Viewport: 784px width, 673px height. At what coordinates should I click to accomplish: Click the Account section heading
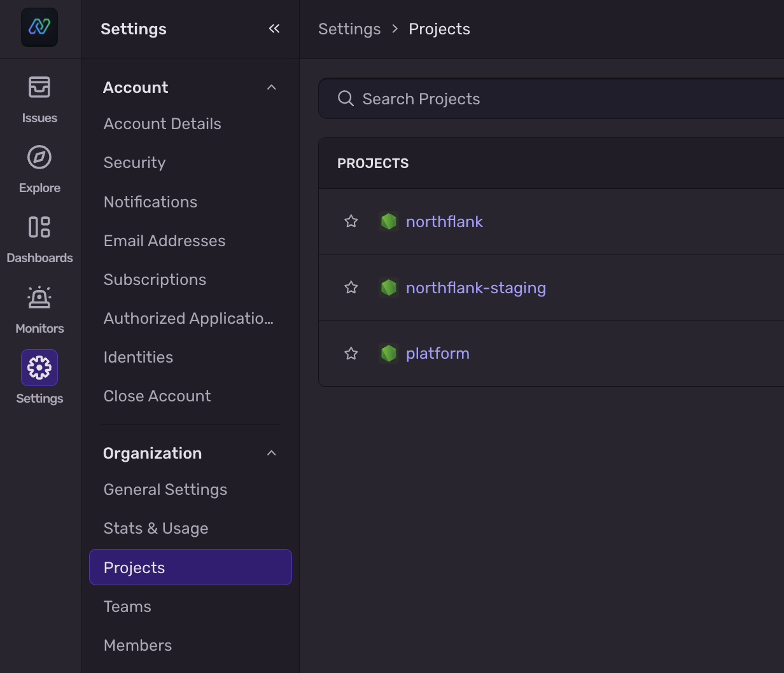click(136, 87)
